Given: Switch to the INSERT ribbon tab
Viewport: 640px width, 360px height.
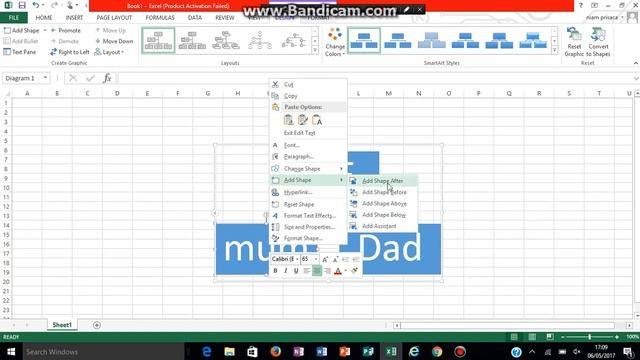Looking at the screenshot, I should tap(74, 18).
